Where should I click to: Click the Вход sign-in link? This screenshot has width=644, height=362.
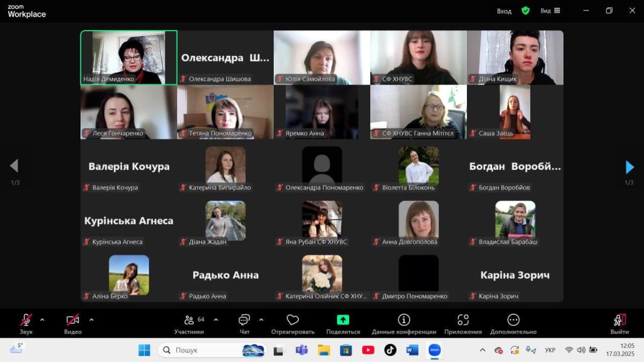(x=504, y=11)
